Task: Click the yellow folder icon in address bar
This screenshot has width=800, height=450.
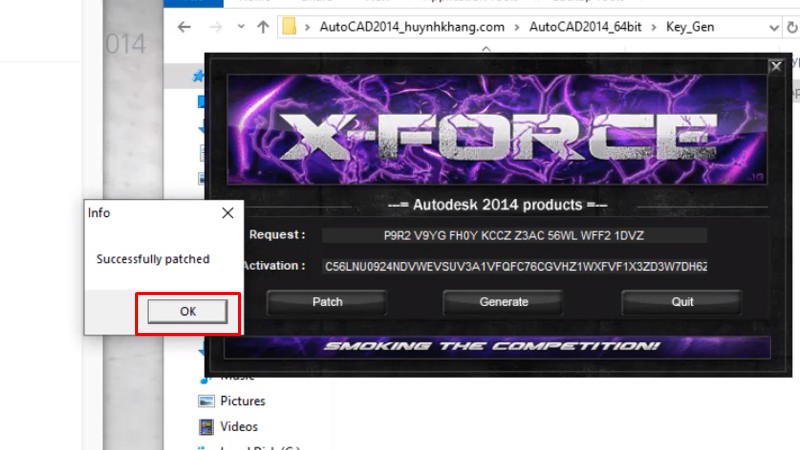Action: click(x=289, y=27)
